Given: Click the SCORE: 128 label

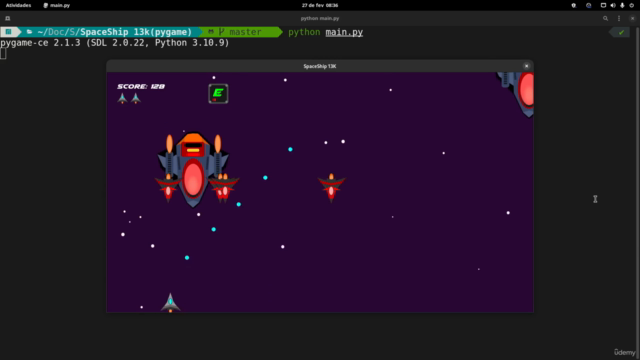Looking at the screenshot, I should coord(141,87).
